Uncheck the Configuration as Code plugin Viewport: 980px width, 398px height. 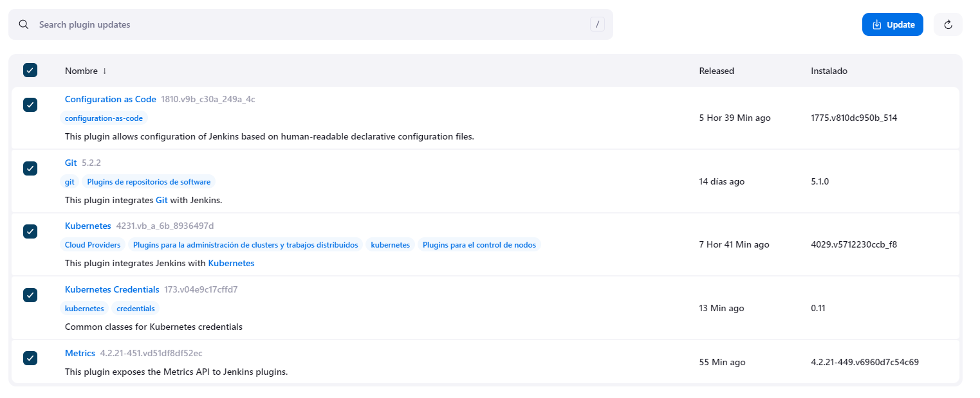point(30,105)
